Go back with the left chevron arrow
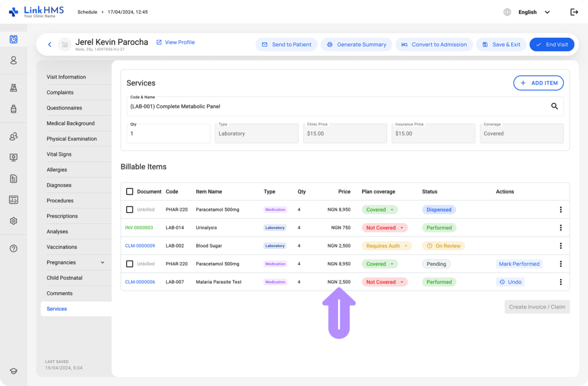588x386 pixels. pos(49,44)
